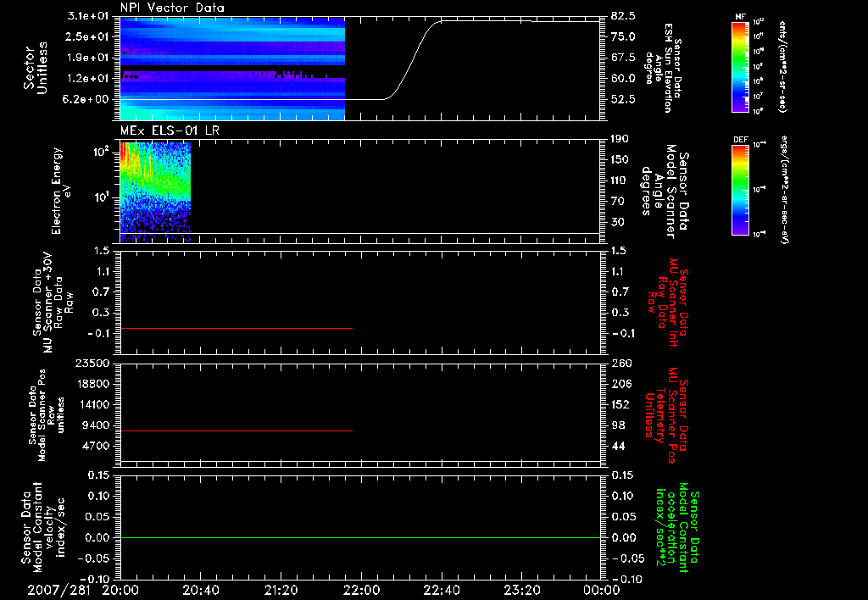Click the '20:00' time tick label
This screenshot has width=868, height=600.
[120, 591]
